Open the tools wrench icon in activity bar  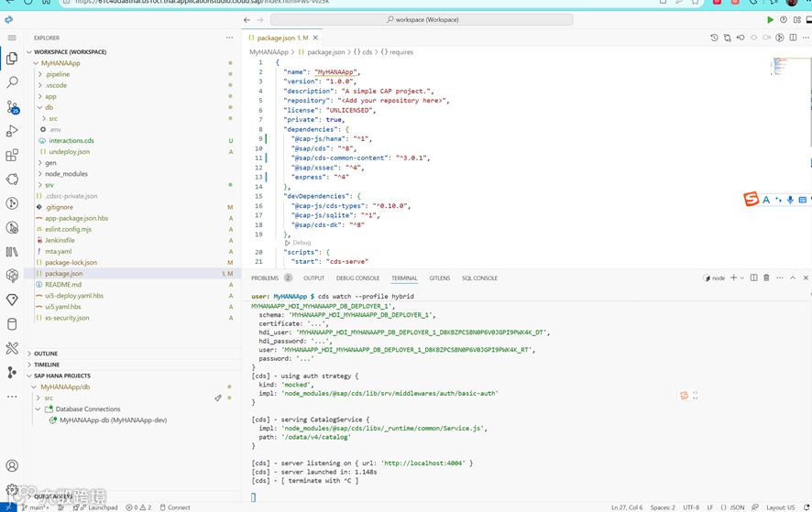coord(12,348)
